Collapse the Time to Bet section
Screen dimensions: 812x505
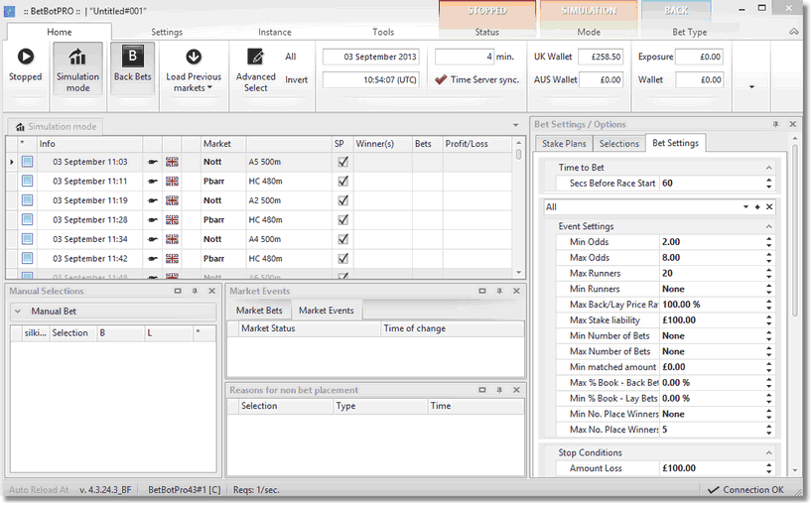point(769,168)
